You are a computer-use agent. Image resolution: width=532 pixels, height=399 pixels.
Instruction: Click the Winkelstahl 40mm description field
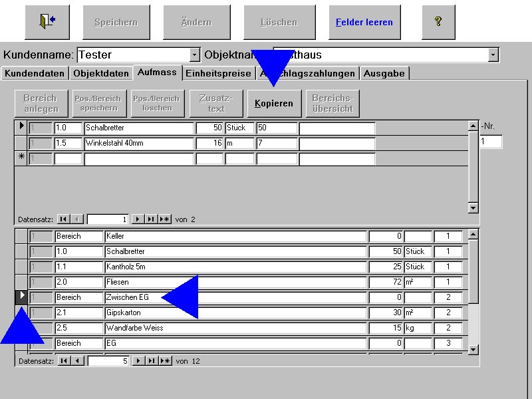tap(138, 143)
